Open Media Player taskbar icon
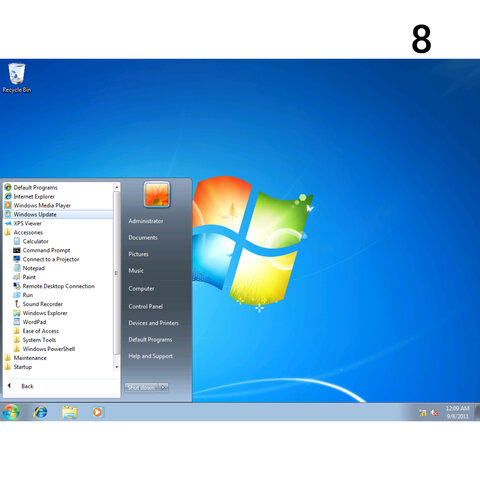This screenshot has height=480, width=480. click(97, 412)
